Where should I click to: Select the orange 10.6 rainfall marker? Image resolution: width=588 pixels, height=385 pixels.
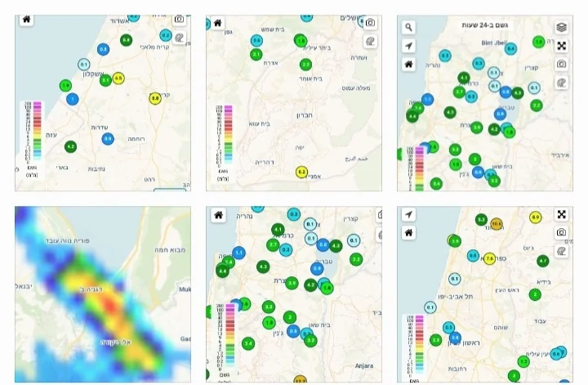pos(495,222)
